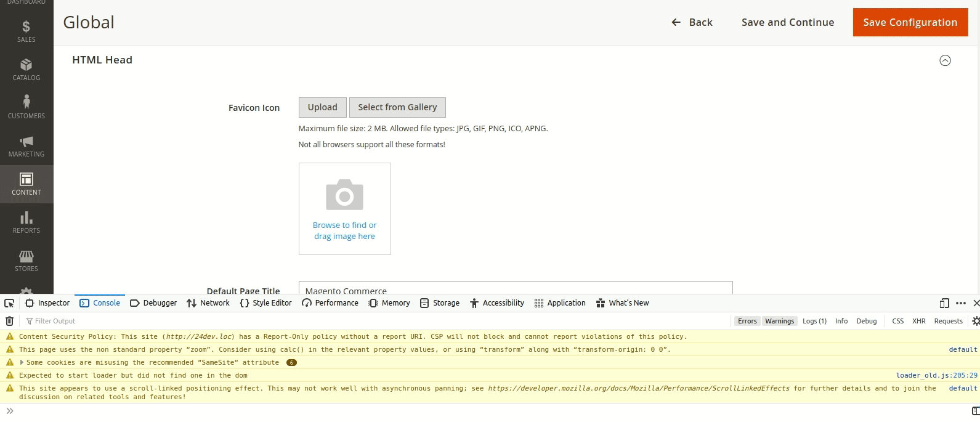Collapse the HTML Head section
This screenshot has width=980, height=422.
(945, 60)
